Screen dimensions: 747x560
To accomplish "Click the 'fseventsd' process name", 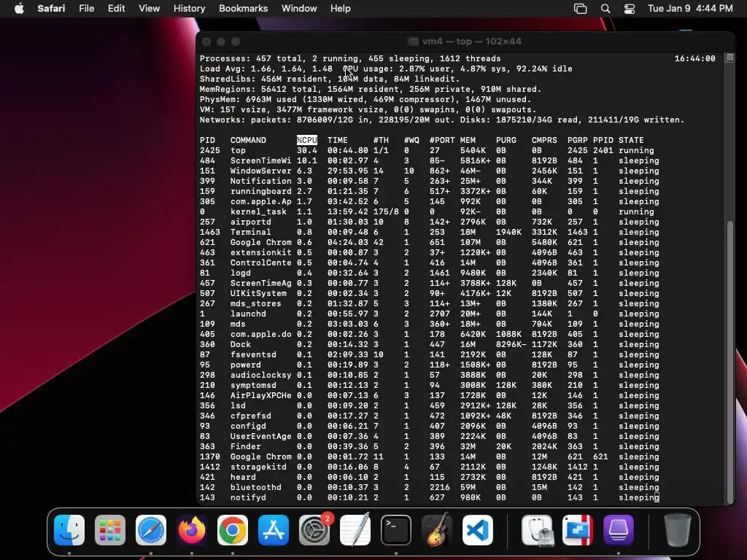I will coord(253,354).
